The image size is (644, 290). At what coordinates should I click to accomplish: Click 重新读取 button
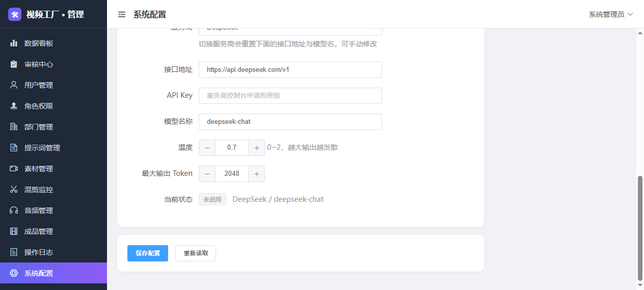196,253
